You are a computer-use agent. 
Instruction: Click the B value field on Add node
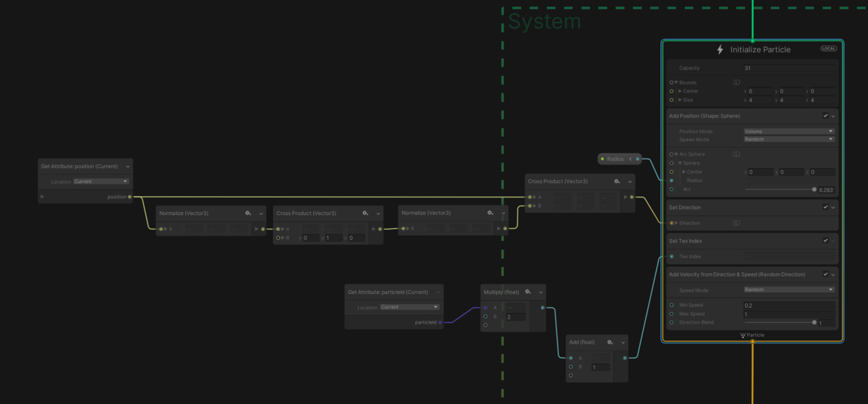600,367
